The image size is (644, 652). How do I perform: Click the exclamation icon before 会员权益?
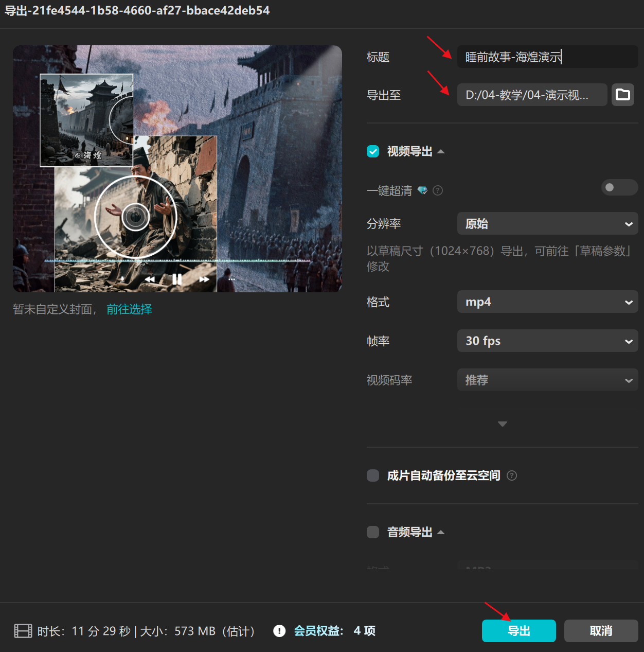[279, 631]
